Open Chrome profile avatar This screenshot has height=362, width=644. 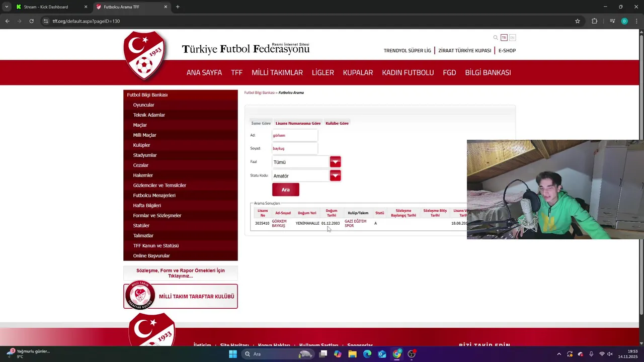pyautogui.click(x=624, y=21)
